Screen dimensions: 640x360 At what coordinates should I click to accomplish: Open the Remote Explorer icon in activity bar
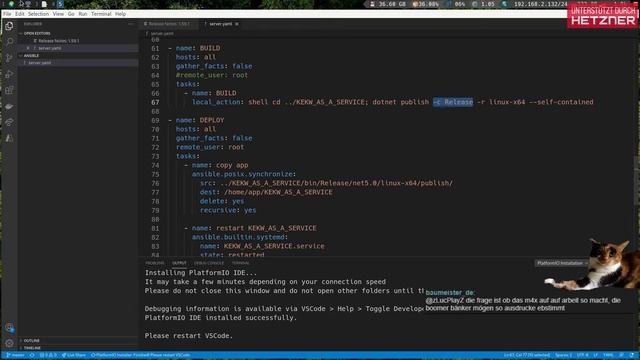coord(9,106)
